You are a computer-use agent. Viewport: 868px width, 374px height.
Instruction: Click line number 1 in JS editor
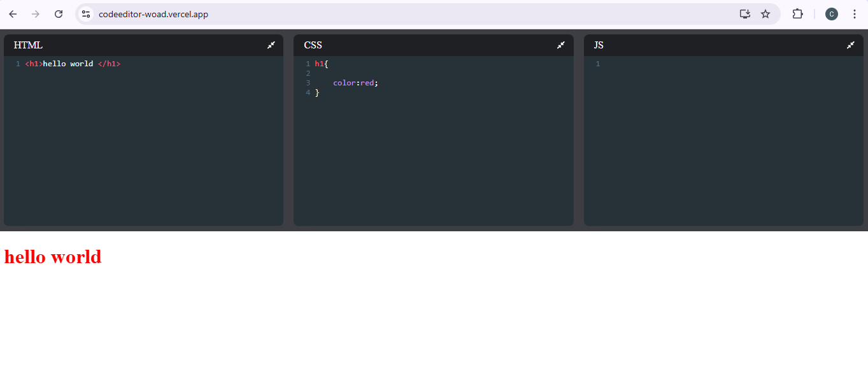coord(597,64)
